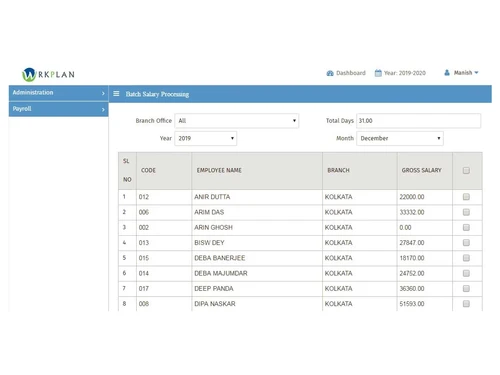The height and width of the screenshot is (375, 500).
Task: Click employee name DEBA MAJUMDAR
Action: 221,273
